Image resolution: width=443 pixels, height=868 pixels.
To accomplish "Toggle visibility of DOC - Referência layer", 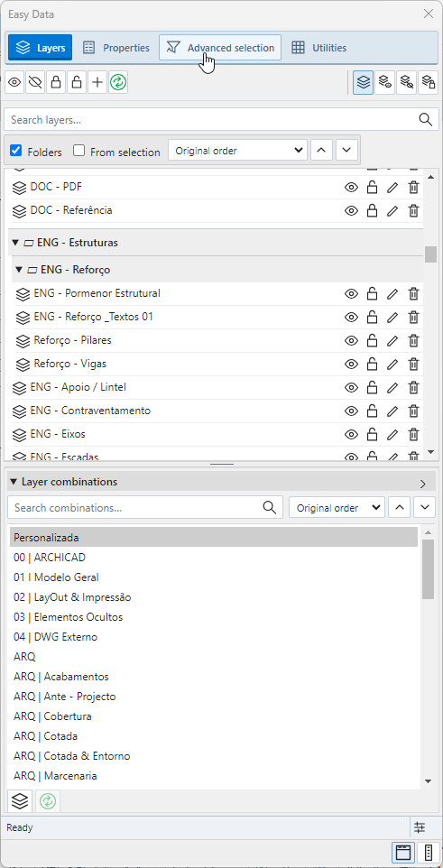I will pyautogui.click(x=351, y=211).
